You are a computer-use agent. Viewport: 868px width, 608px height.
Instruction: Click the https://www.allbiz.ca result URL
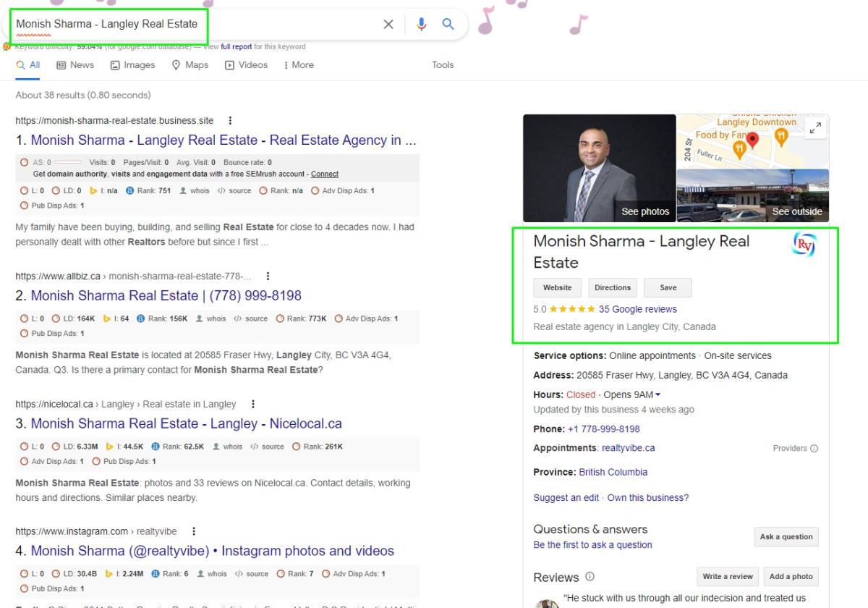[134, 276]
